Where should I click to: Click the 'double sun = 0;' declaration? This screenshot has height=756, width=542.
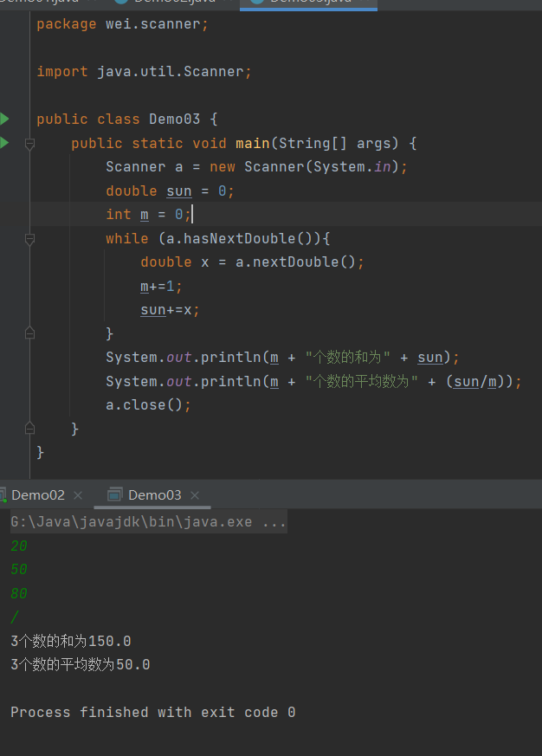click(171, 191)
